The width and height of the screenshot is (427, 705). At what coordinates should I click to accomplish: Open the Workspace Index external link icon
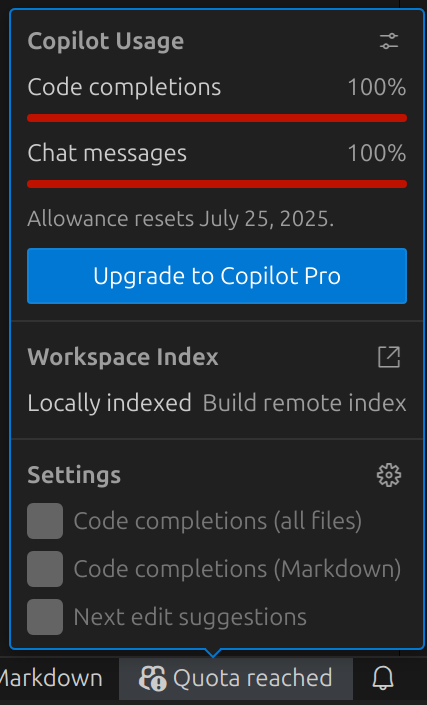click(389, 357)
